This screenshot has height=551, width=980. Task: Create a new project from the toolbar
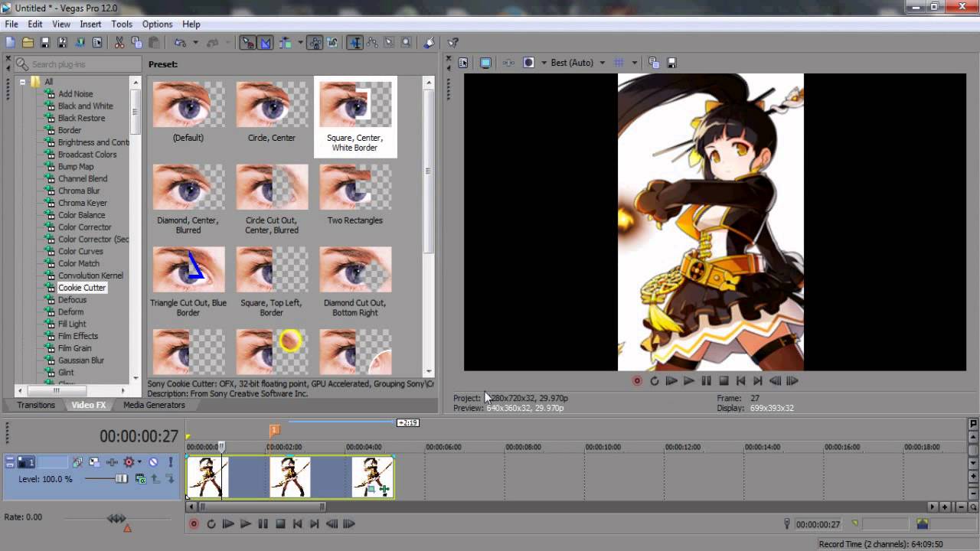[11, 43]
